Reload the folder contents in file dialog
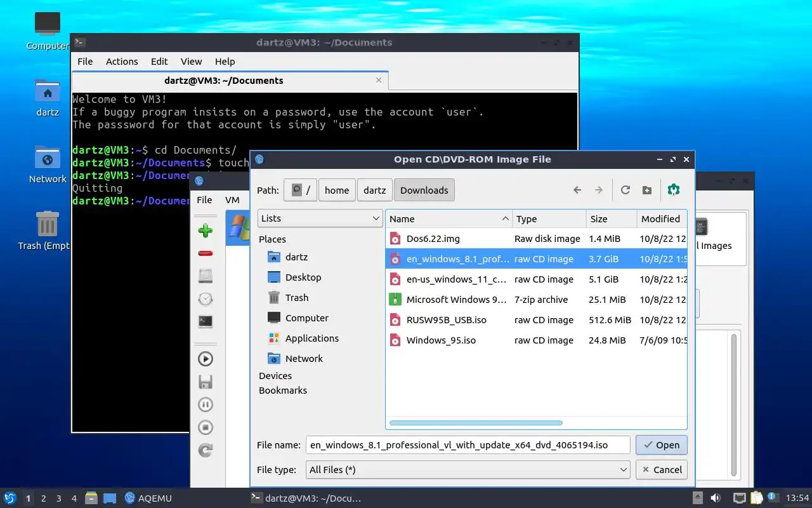Screen dimensions: 812x508 pyautogui.click(x=625, y=190)
